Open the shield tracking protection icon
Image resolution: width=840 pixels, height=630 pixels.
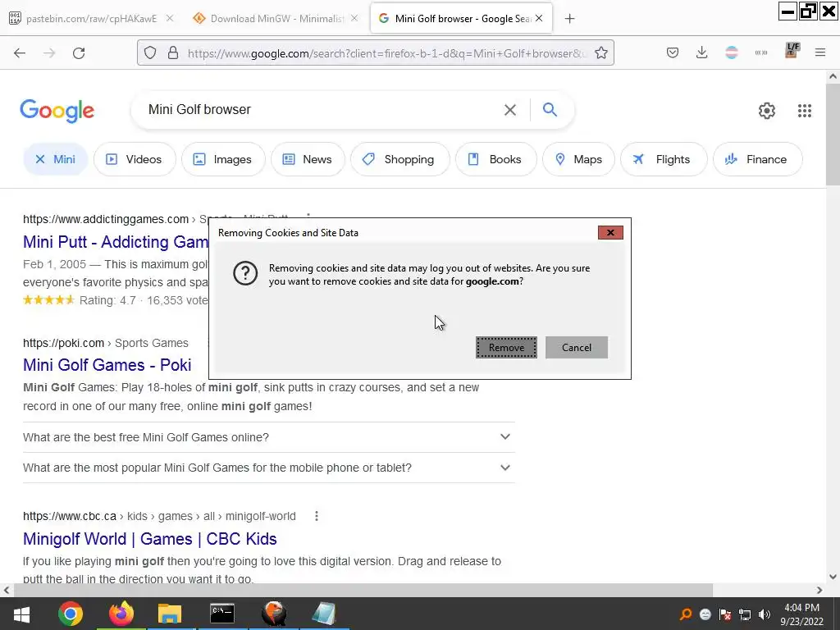point(151,53)
